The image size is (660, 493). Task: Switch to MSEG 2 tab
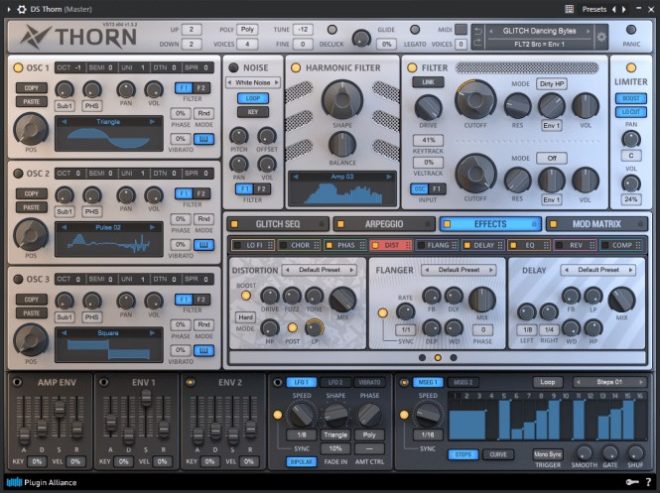(463, 382)
